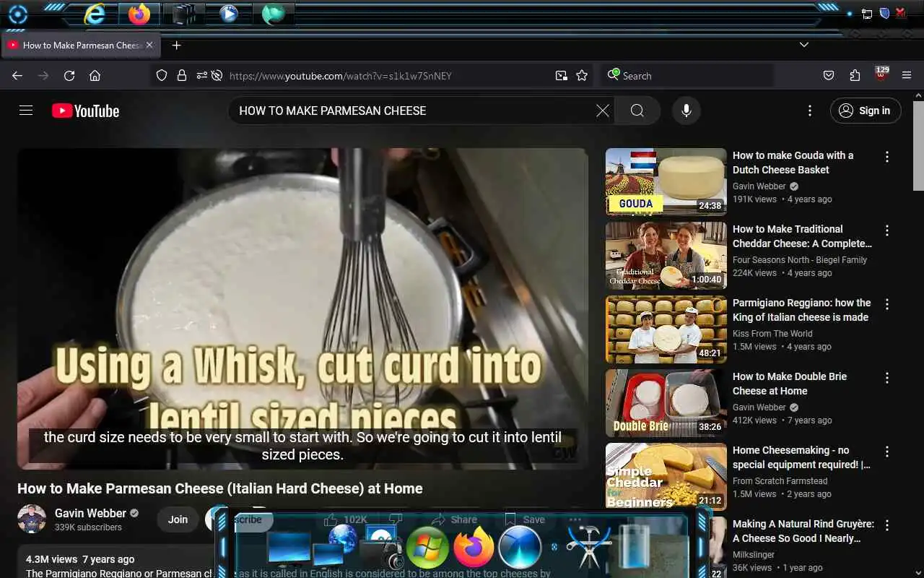Viewport: 924px width, 578px height.
Task: Open the media player icon in top taskbar
Action: tap(229, 14)
